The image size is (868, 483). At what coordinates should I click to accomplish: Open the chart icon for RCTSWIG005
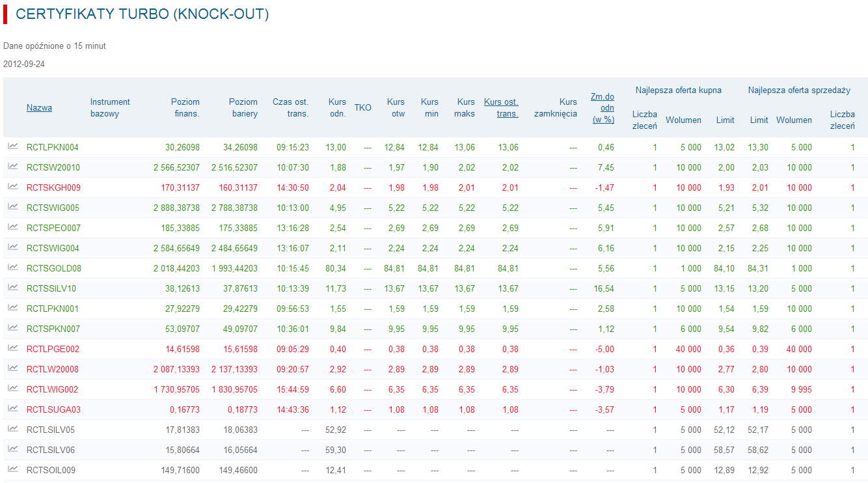pyautogui.click(x=13, y=207)
